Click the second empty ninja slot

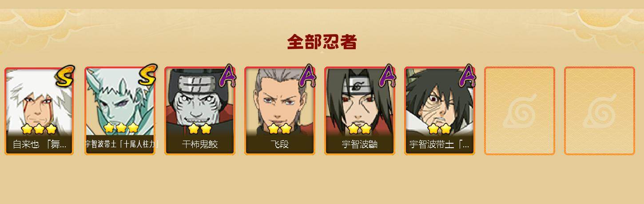(x=600, y=111)
